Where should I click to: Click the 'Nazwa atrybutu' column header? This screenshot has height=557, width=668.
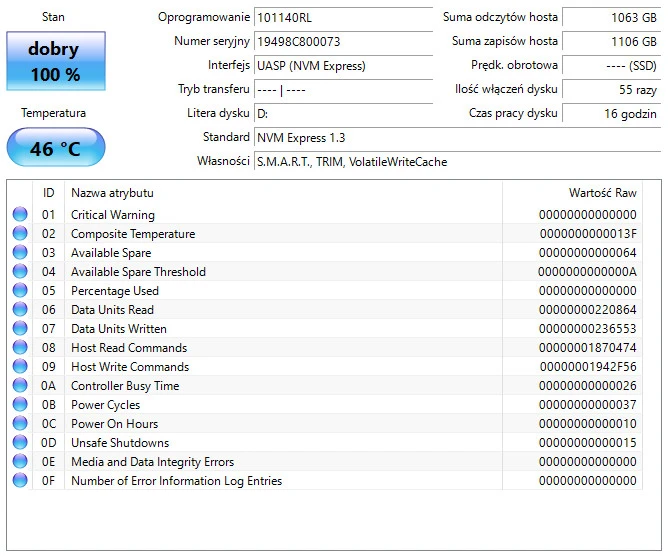(112, 192)
